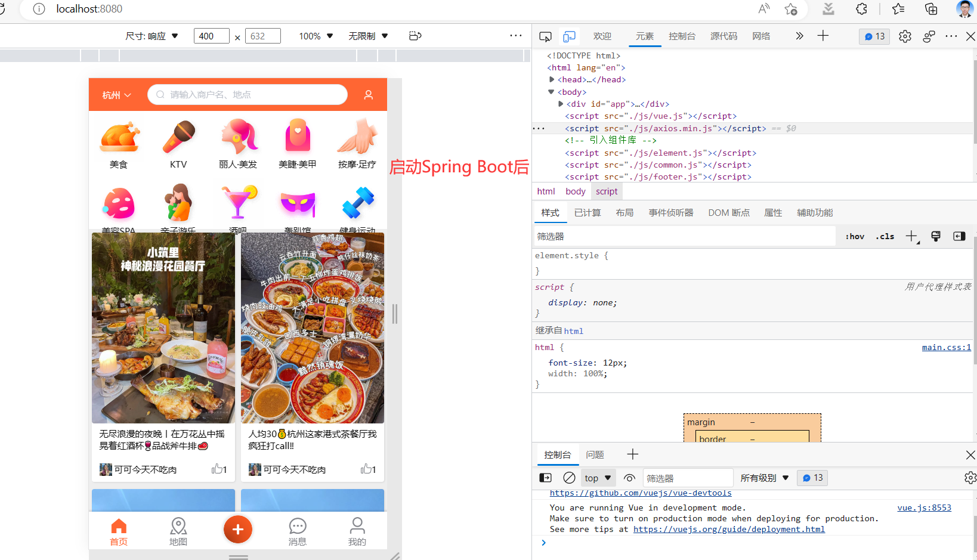This screenshot has height=560, width=977.
Task: Open the main.css:1 source link
Action: (x=946, y=348)
